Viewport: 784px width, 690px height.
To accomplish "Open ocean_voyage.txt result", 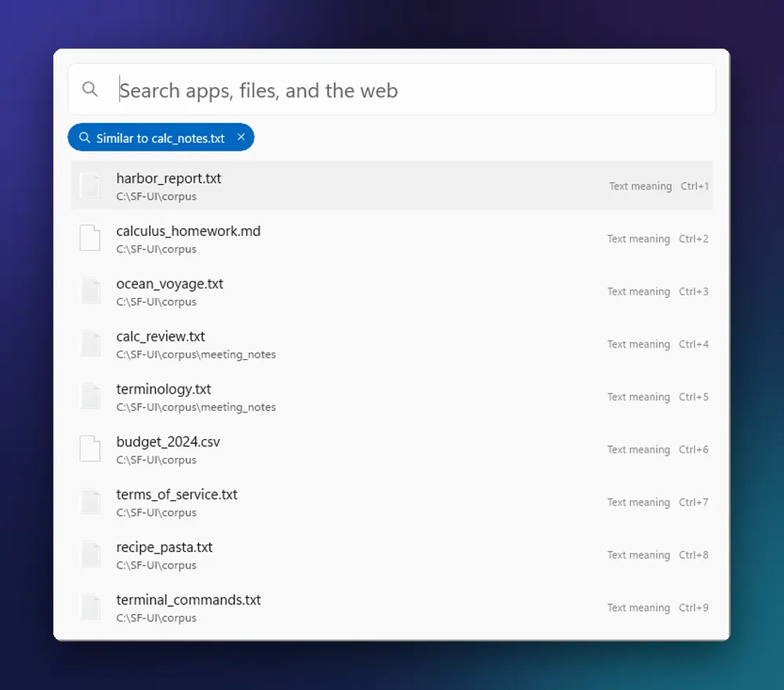I will pos(391,292).
